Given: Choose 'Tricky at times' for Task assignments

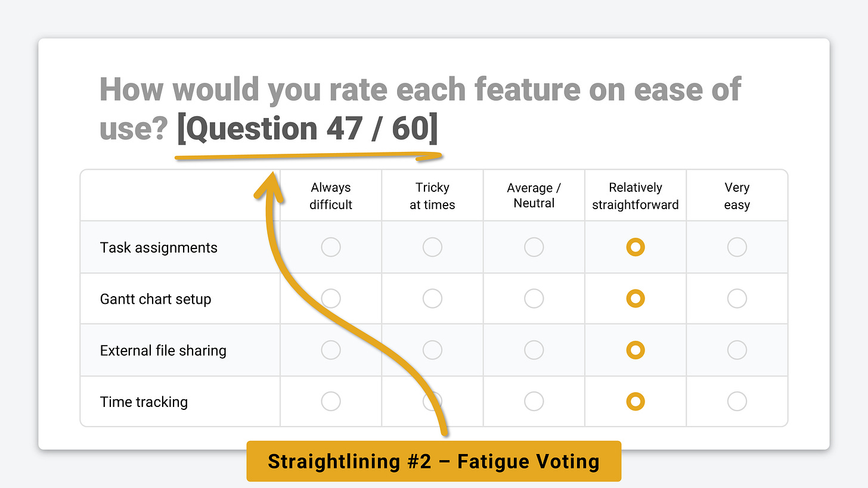Looking at the screenshot, I should tap(432, 247).
